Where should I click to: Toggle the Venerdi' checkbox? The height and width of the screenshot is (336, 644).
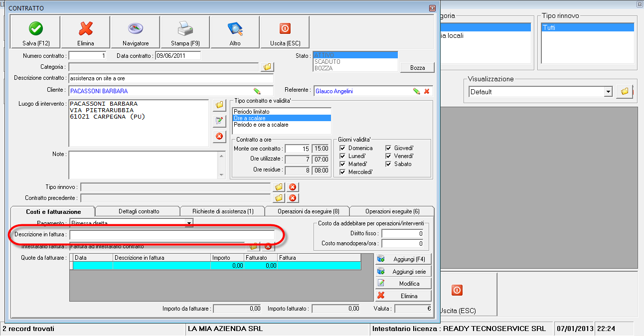pyautogui.click(x=389, y=156)
